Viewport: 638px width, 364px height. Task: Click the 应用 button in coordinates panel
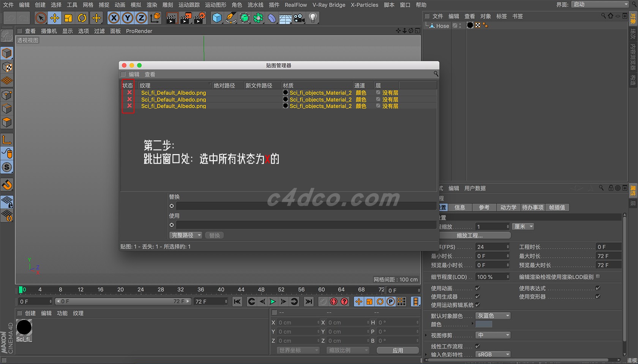[x=398, y=350]
